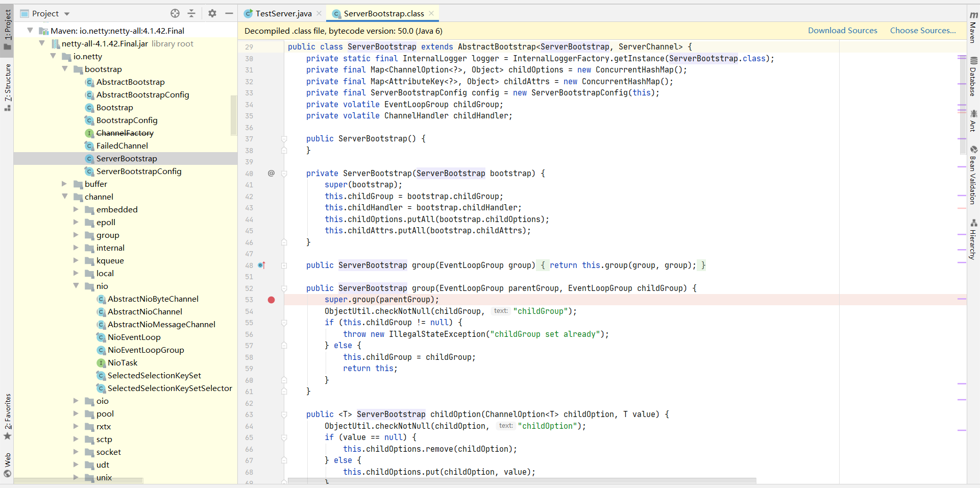Click Choose Sources... link
980x488 pixels.
point(923,31)
